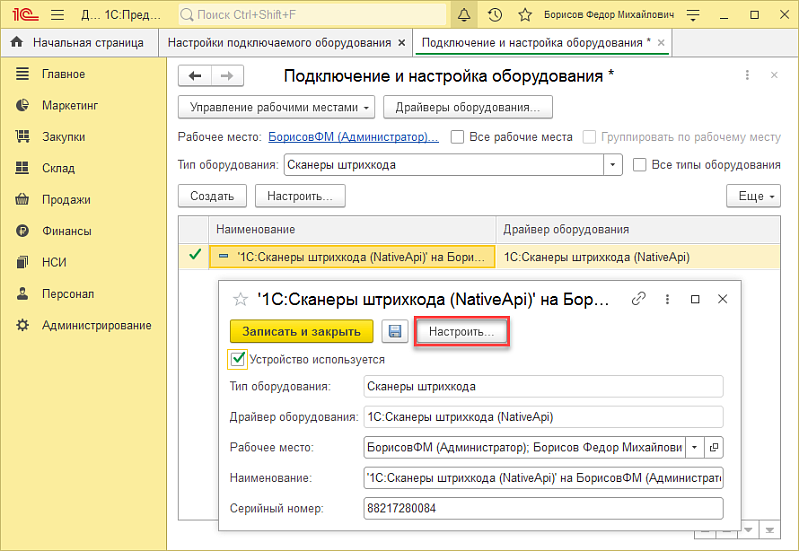
Task: Open 'Продажи' section in sidebar
Action: pos(66,199)
